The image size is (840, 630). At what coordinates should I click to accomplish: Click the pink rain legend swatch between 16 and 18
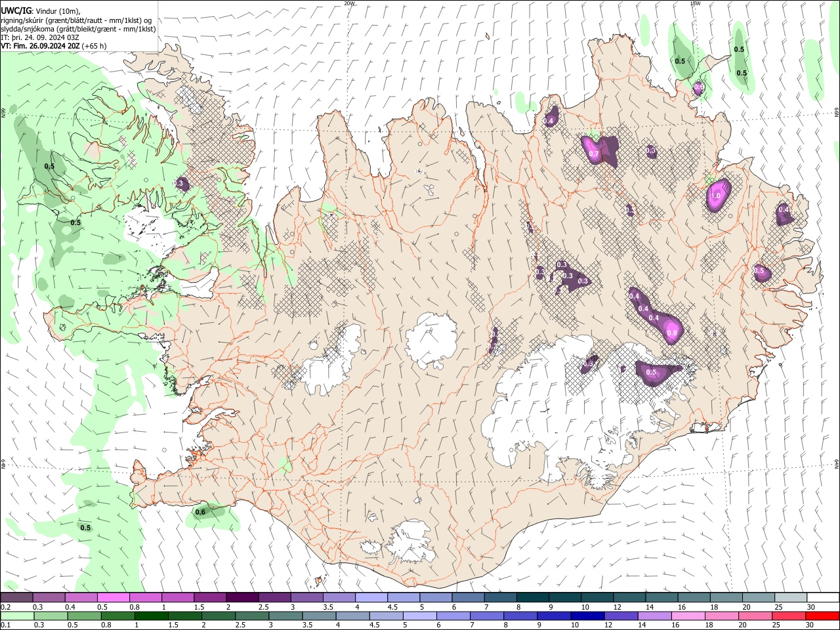click(x=688, y=616)
